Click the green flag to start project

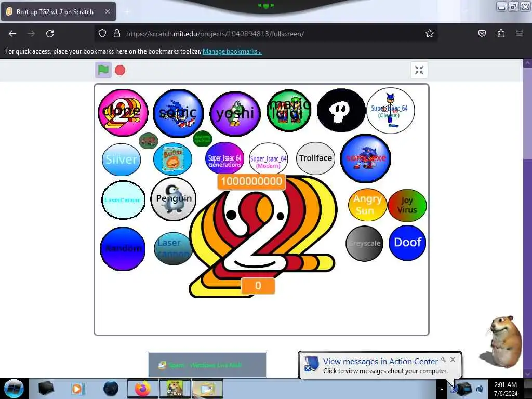point(103,70)
